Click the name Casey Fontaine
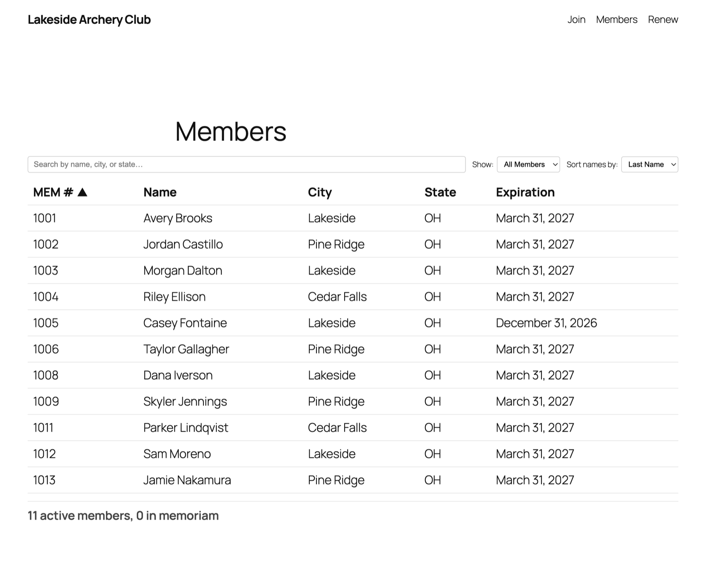Viewport: 706px width, 588px height. [185, 323]
